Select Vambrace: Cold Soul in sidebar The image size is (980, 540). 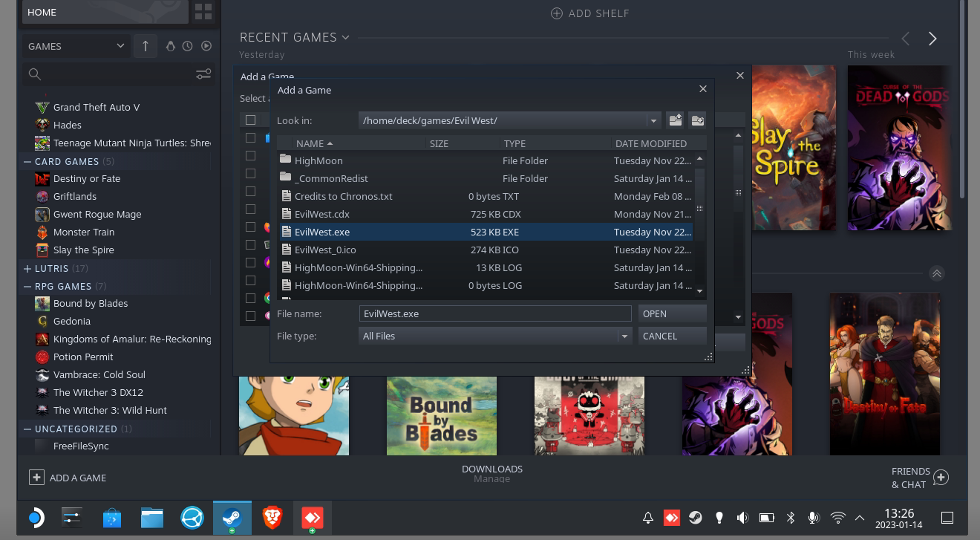coord(99,374)
